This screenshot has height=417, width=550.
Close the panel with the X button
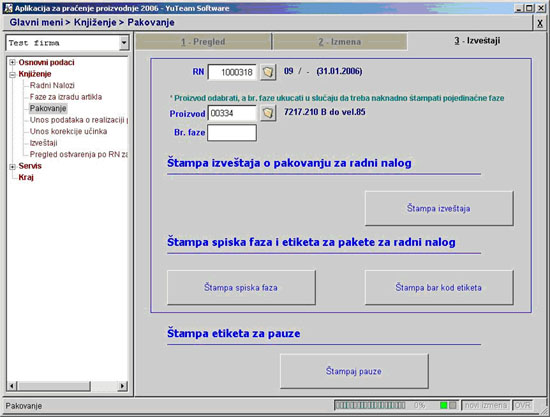point(540,23)
